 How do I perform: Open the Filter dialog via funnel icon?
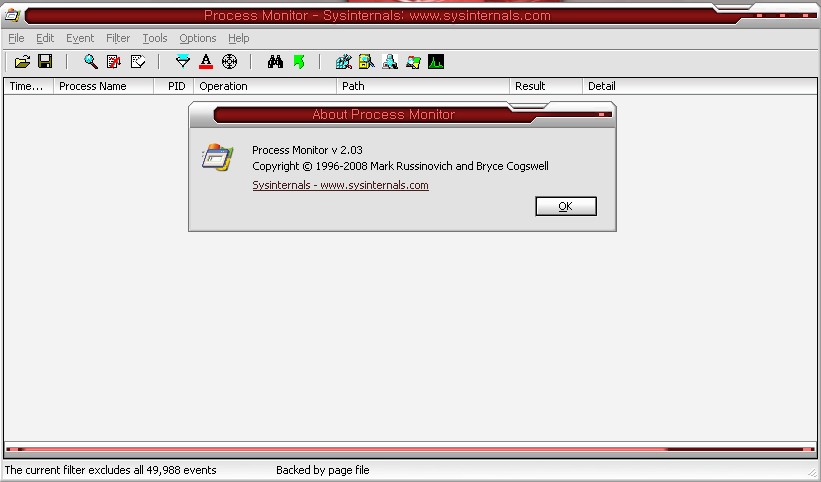(x=183, y=62)
